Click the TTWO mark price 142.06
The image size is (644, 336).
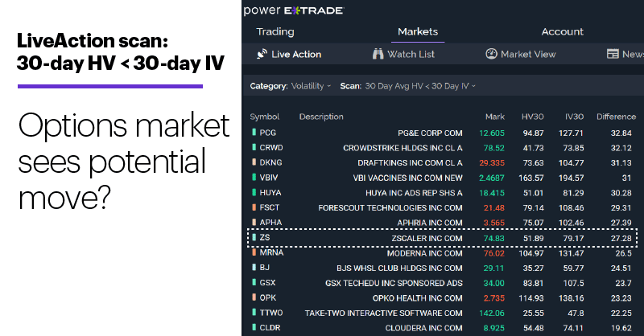492,313
